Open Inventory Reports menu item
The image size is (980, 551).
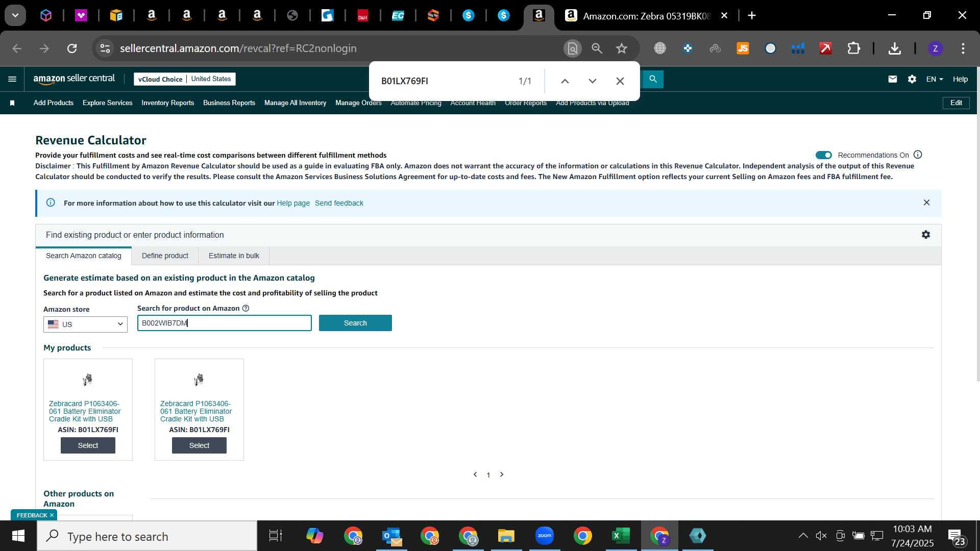tap(168, 103)
